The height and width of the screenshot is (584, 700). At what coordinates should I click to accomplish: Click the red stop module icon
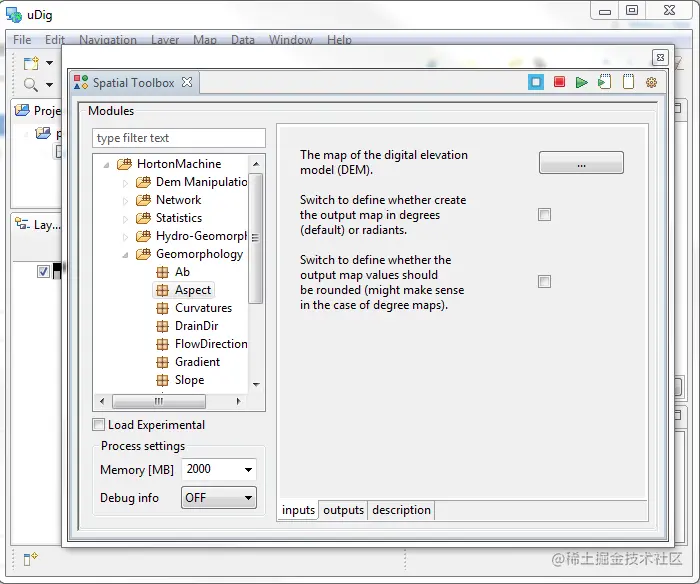(559, 82)
